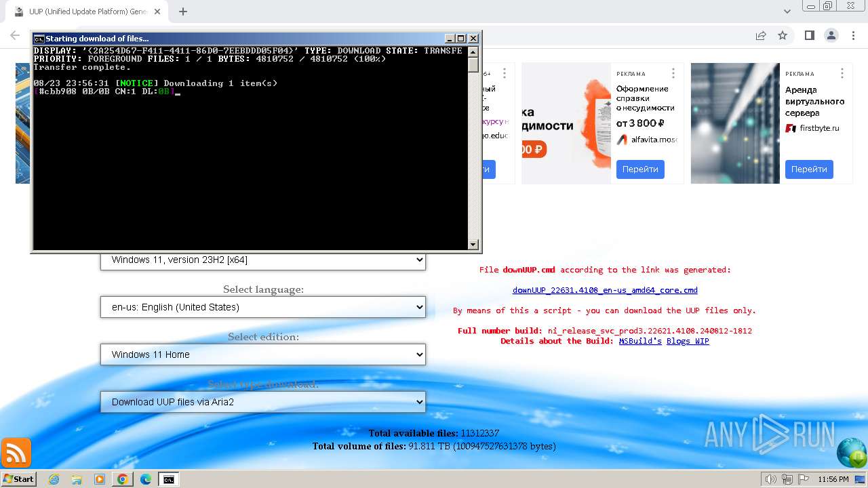Screen dimensions: 868x488
Task: Click firstbyte.ru ad text
Action: (x=819, y=128)
